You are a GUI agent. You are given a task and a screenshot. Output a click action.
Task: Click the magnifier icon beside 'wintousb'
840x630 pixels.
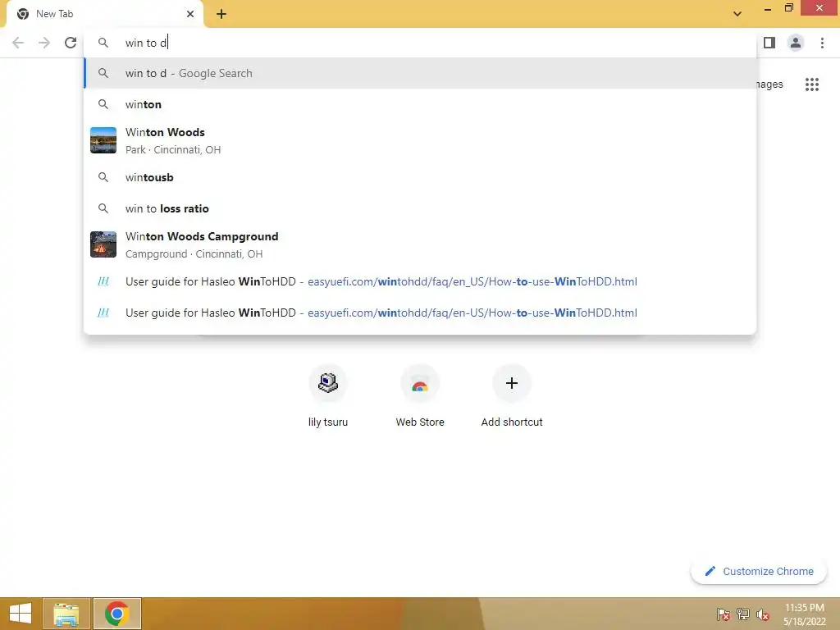pos(103,177)
